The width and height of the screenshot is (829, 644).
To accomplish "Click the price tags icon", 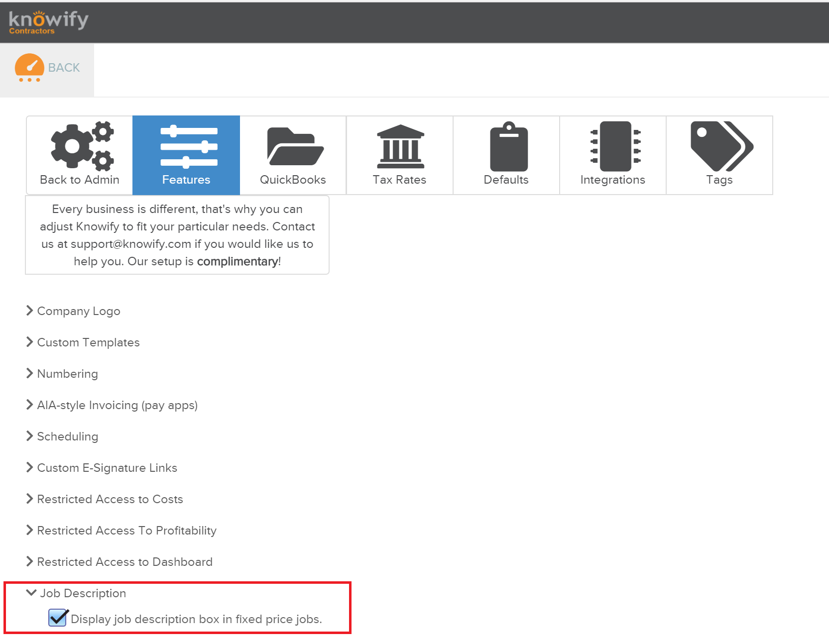I will 722,146.
